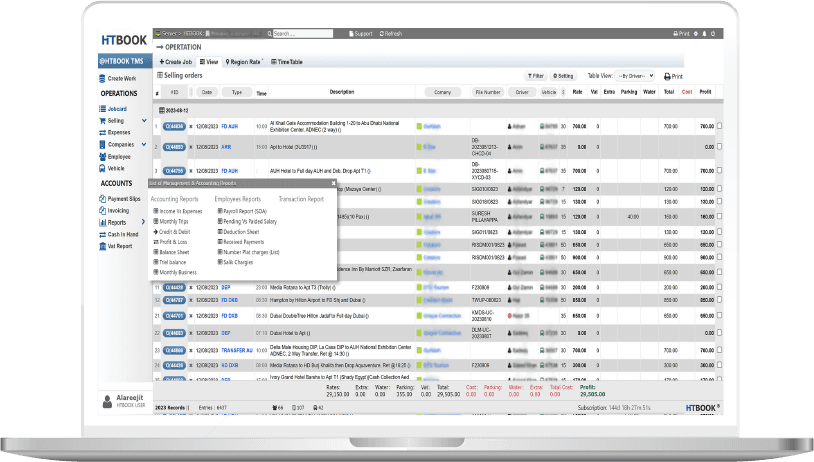Tick checkbox for AUH Hotel Full day row
This screenshot has height=462, width=814.
point(720,170)
